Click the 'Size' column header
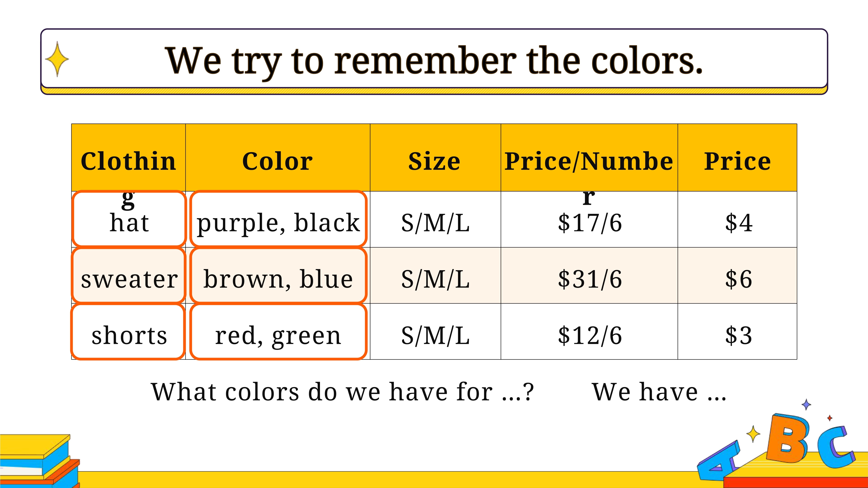This screenshot has width=868, height=488. click(x=435, y=158)
